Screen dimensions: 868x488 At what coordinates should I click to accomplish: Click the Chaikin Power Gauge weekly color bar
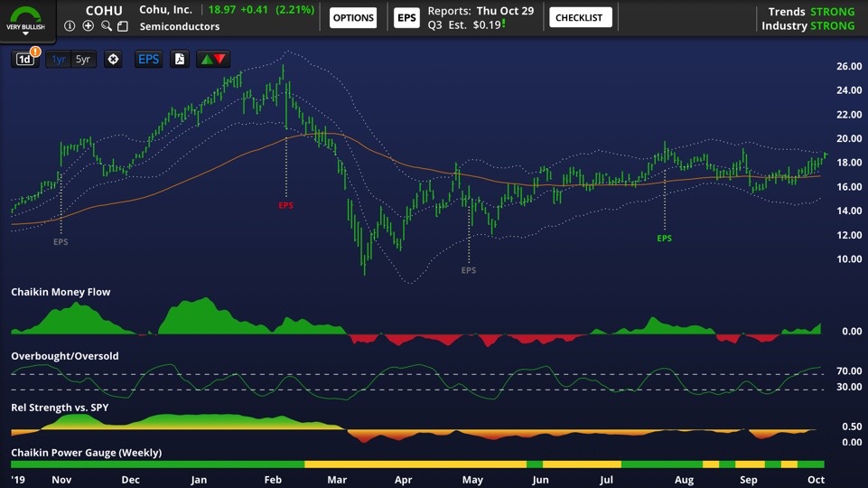point(416,464)
